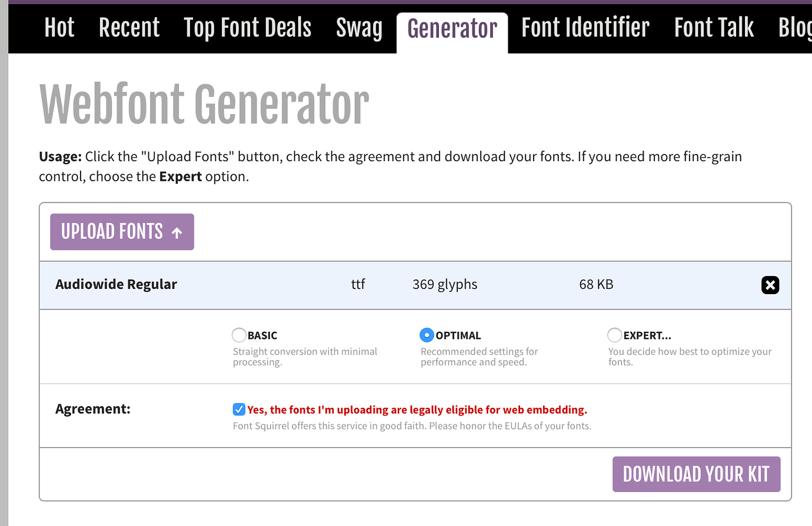812x526 pixels.
Task: Keep the Optimal option selected
Action: pyautogui.click(x=427, y=334)
